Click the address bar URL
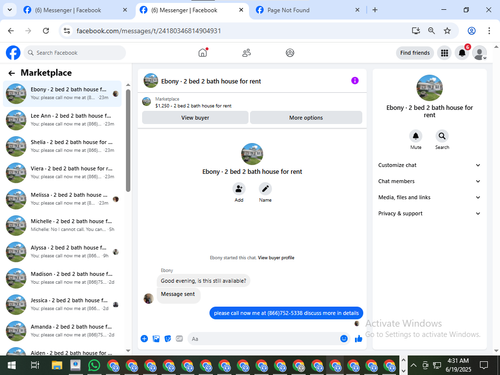500x375 pixels. (x=149, y=31)
